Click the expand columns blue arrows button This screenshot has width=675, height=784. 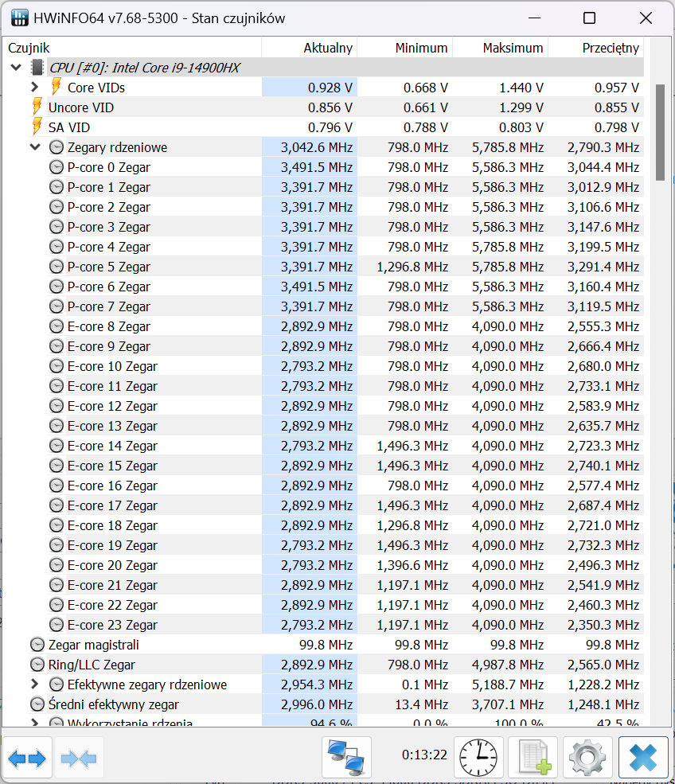27,758
